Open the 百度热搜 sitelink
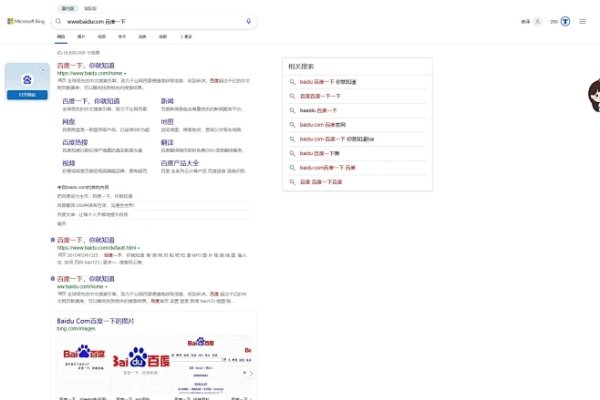This screenshot has width=600, height=400. coord(76,141)
